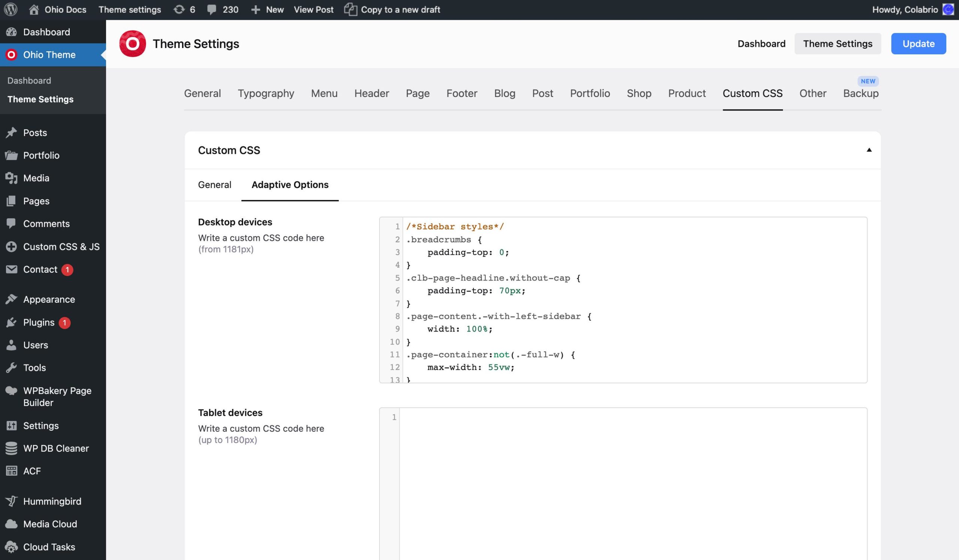Click the Settings sliders icon

click(11, 425)
